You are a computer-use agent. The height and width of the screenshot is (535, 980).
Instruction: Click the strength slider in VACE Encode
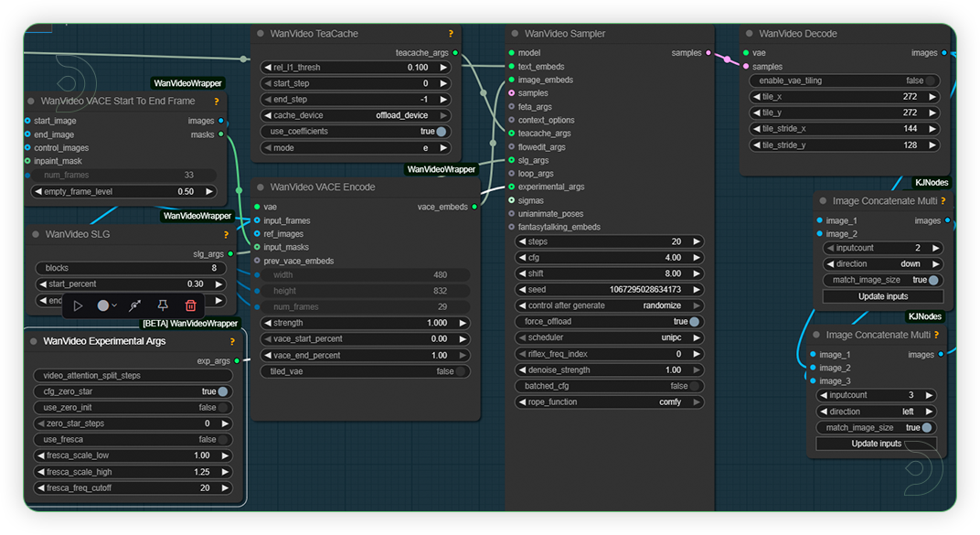coord(365,323)
